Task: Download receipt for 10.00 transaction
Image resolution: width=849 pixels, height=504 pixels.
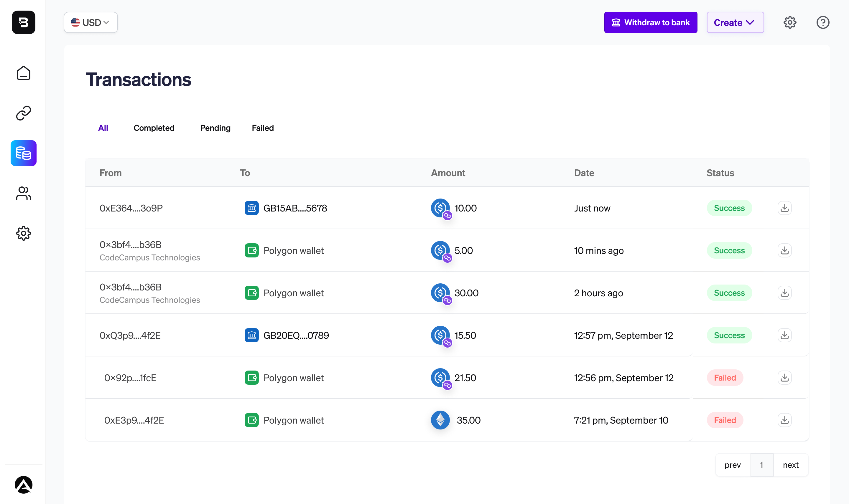Action: click(x=784, y=208)
